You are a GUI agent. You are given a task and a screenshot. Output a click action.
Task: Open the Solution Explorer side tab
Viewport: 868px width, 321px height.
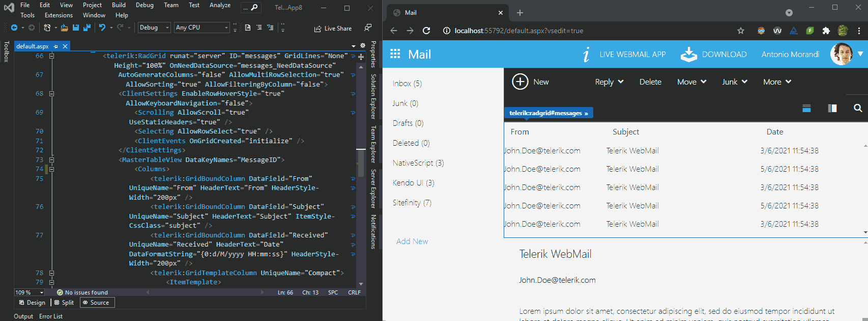[373, 96]
